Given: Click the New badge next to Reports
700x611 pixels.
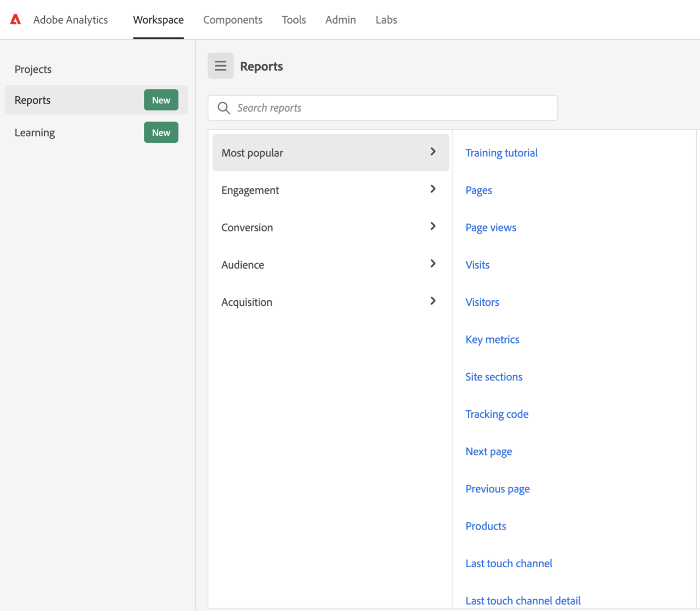Looking at the screenshot, I should coord(161,100).
